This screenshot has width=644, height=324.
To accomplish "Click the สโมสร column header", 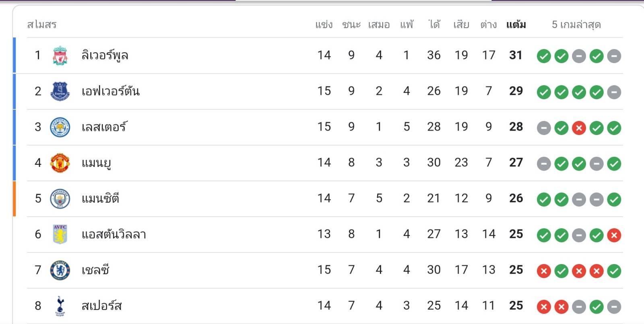I will click(x=41, y=25).
